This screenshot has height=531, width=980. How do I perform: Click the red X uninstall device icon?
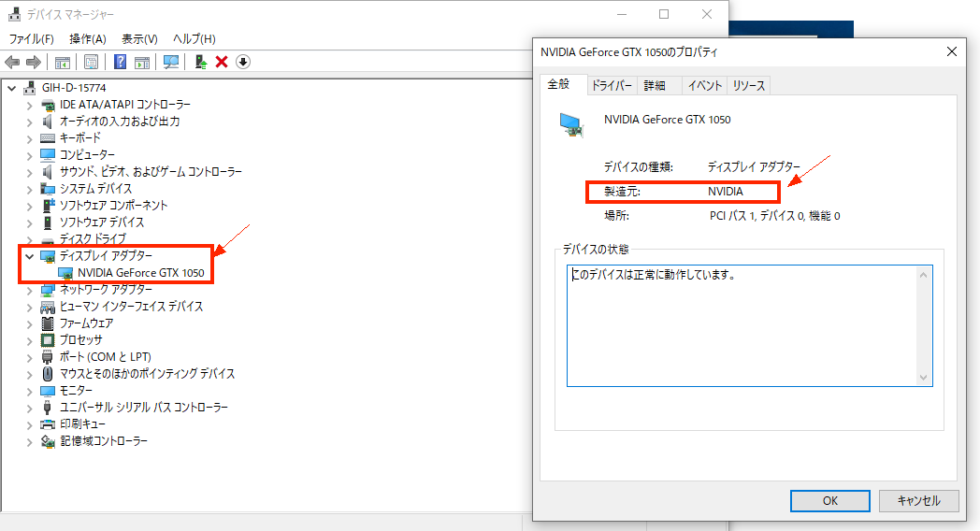coord(222,62)
